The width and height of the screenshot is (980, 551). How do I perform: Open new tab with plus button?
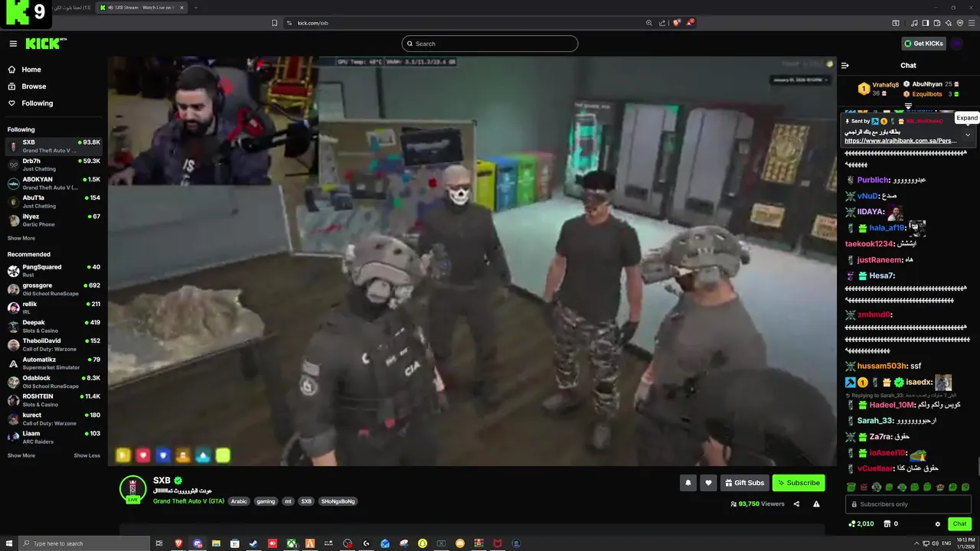pyautogui.click(x=195, y=8)
